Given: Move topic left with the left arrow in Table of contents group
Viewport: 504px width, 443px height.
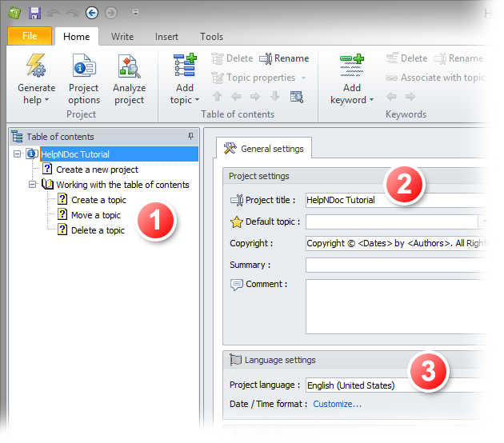Looking at the screenshot, I should (236, 96).
